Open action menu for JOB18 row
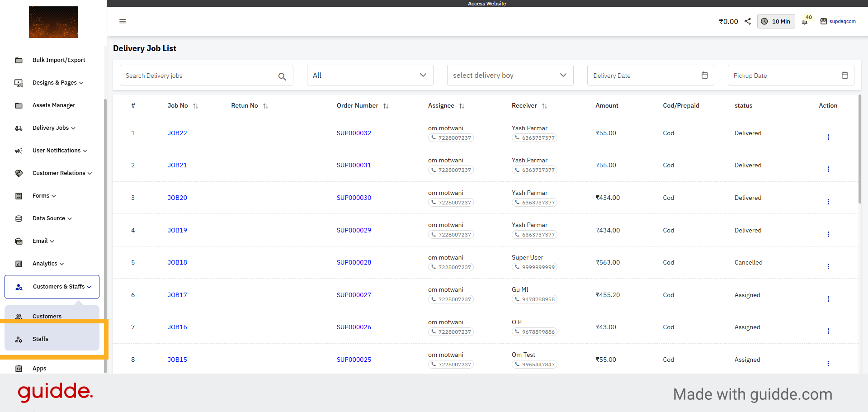This screenshot has height=412, width=868. tap(828, 266)
